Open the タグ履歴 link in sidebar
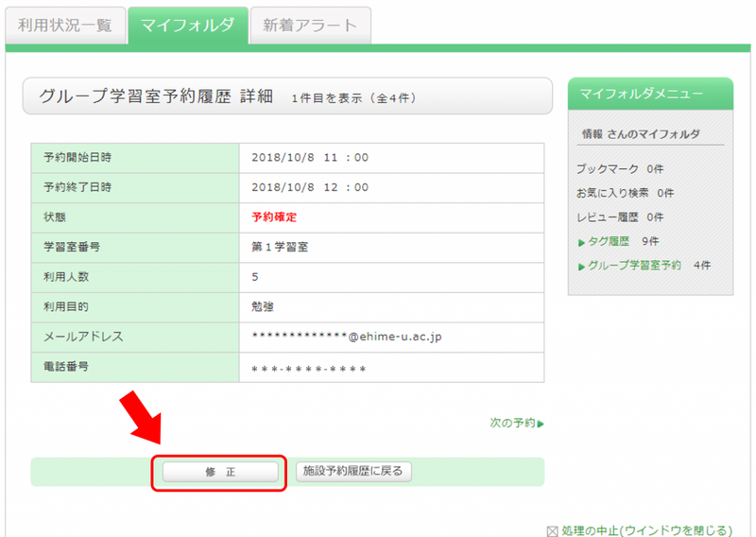The width and height of the screenshot is (756, 537). [609, 241]
